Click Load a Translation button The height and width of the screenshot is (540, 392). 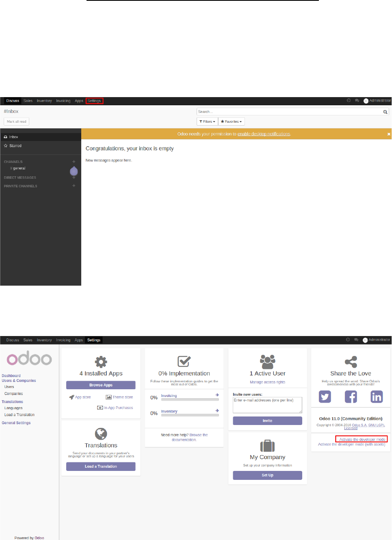pyautogui.click(x=101, y=466)
